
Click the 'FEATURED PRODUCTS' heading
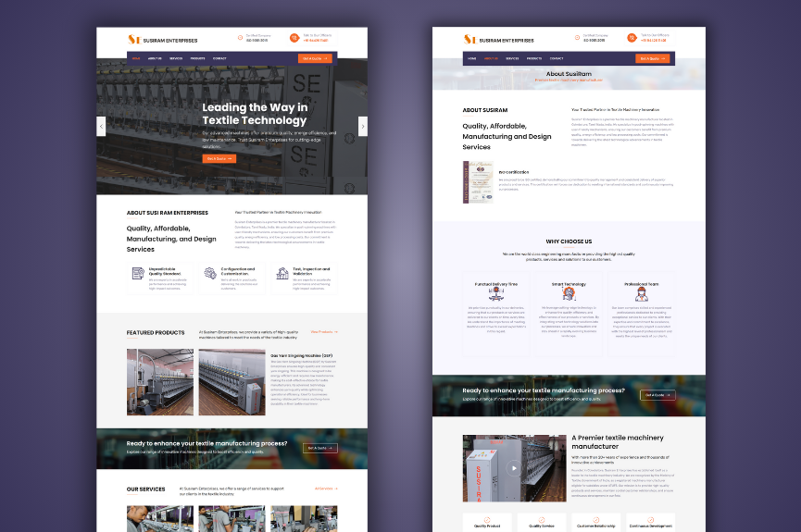156,332
